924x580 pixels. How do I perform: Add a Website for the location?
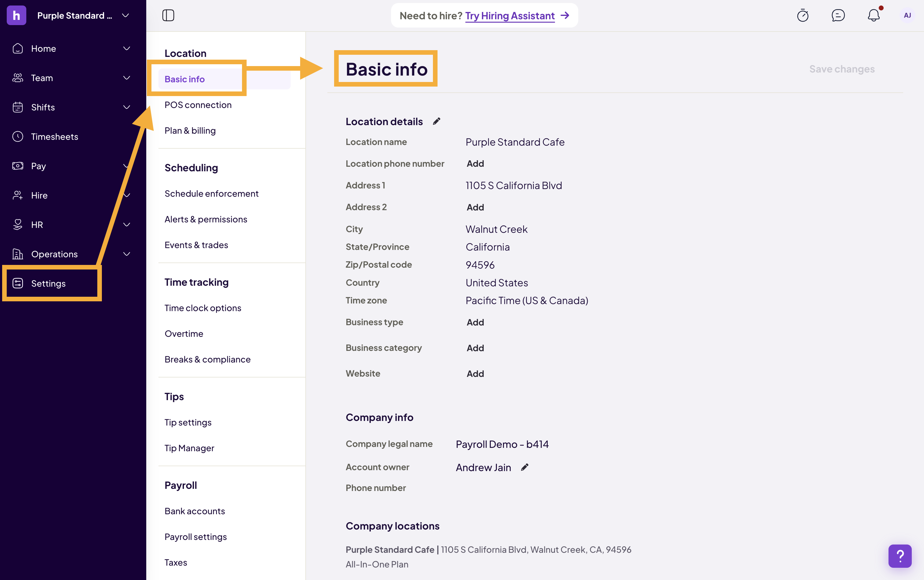coord(475,373)
